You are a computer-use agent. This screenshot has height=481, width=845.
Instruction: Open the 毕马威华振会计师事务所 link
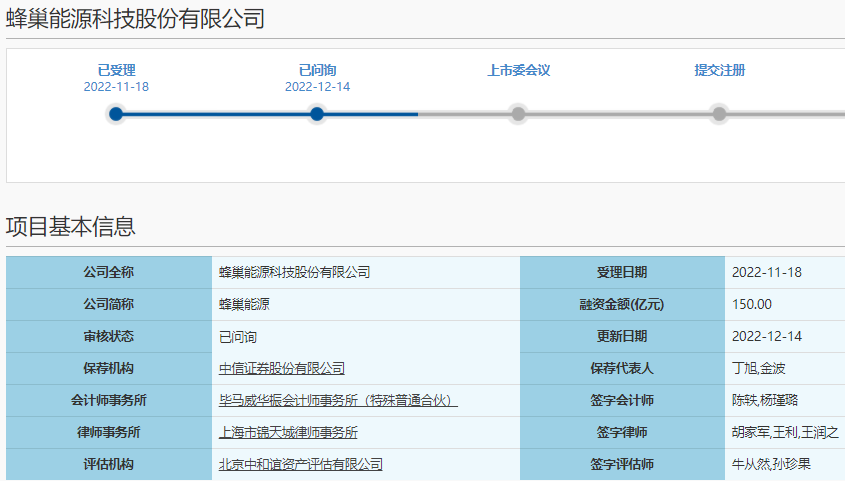[x=338, y=400]
